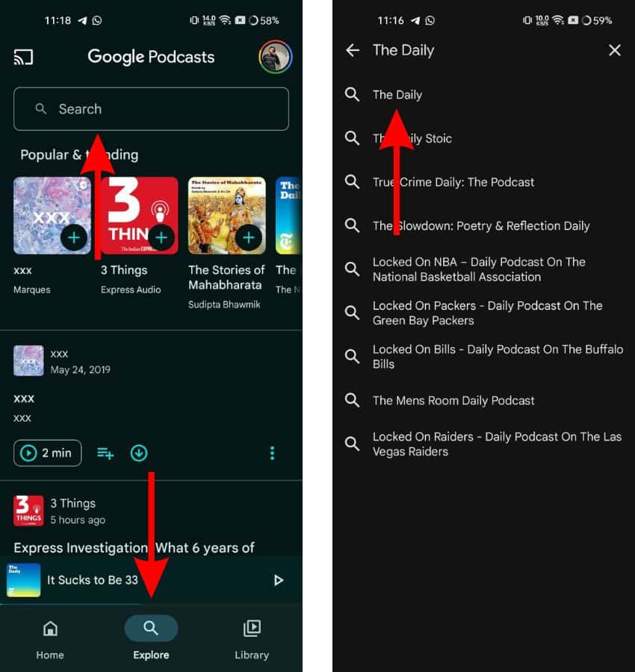This screenshot has width=635, height=672.
Task: Open the user profile avatar
Action: 275,57
